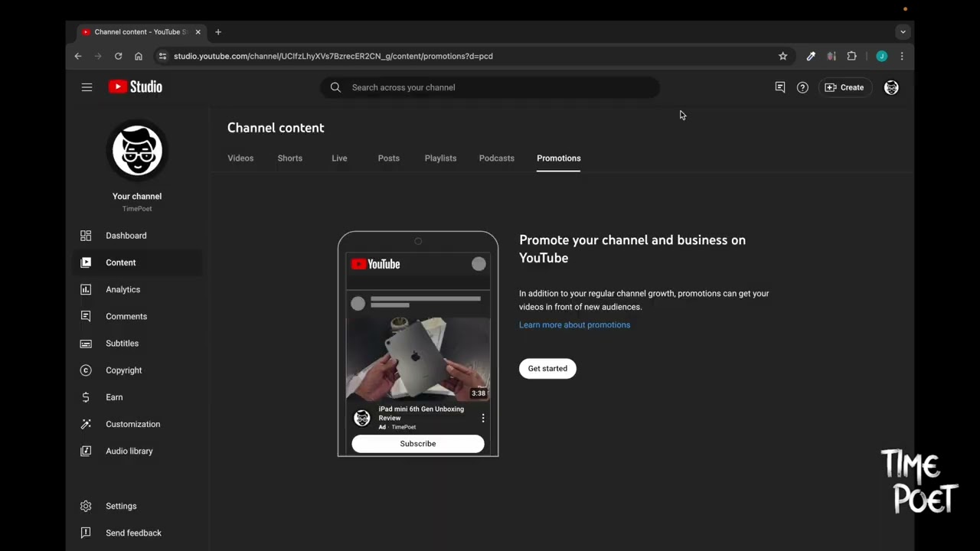Click the Your channel label
Image resolution: width=980 pixels, height=551 pixels.
point(137,197)
